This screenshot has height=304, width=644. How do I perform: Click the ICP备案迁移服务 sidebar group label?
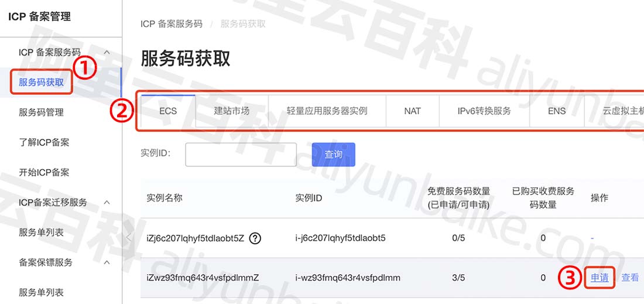(53, 203)
